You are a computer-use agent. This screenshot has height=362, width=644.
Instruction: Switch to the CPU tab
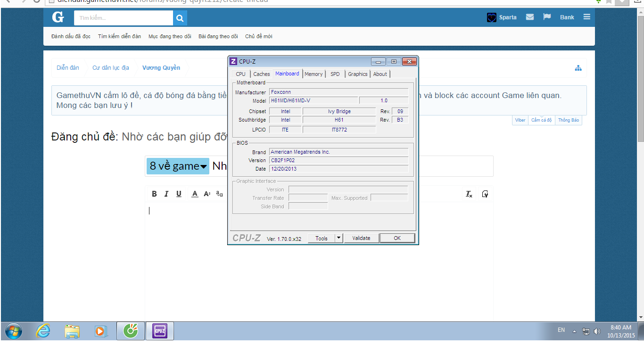click(x=240, y=74)
